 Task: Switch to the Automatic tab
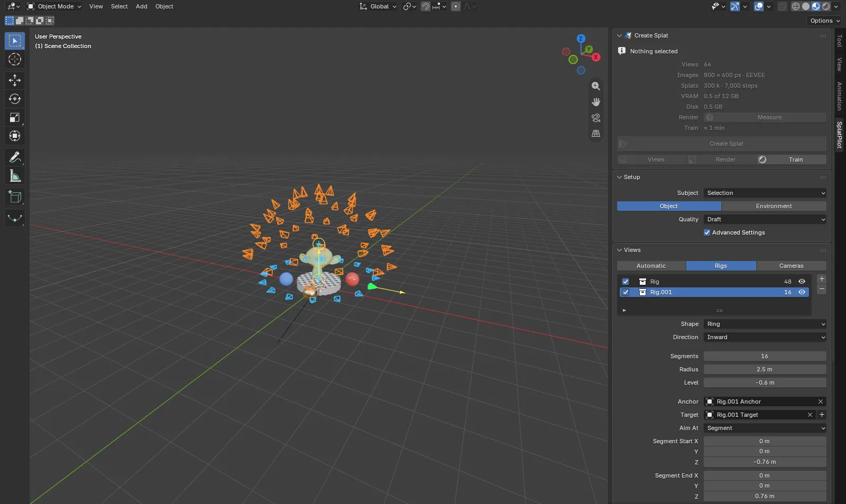pyautogui.click(x=651, y=266)
